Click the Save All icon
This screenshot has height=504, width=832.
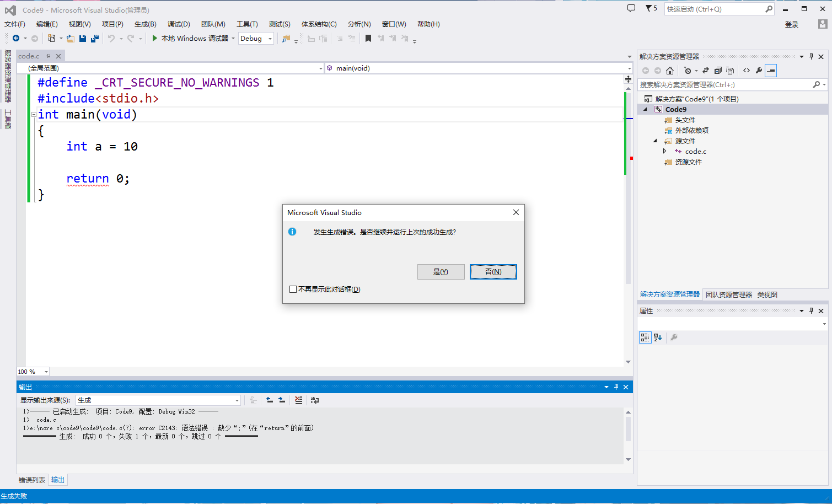click(95, 39)
